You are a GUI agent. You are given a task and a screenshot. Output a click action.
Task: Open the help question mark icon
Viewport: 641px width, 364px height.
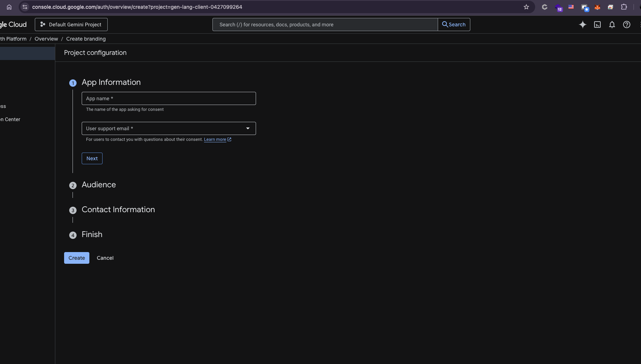[x=626, y=25]
